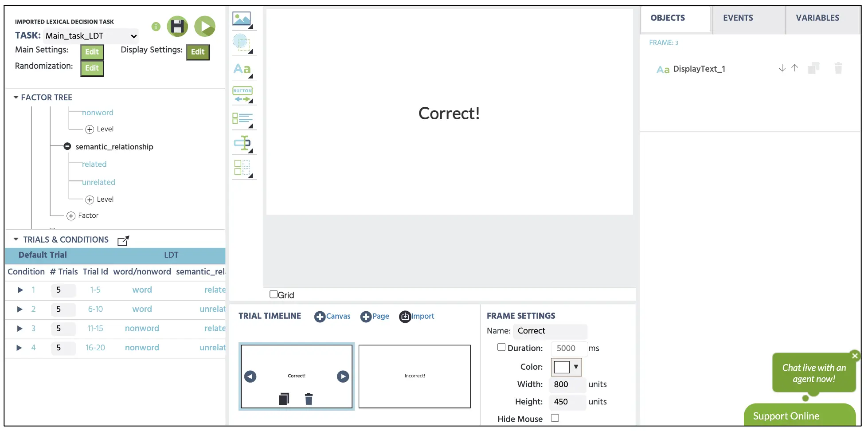Image resolution: width=868 pixels, height=431 pixels.
Task: Select the LDT trial tab
Action: click(x=171, y=255)
